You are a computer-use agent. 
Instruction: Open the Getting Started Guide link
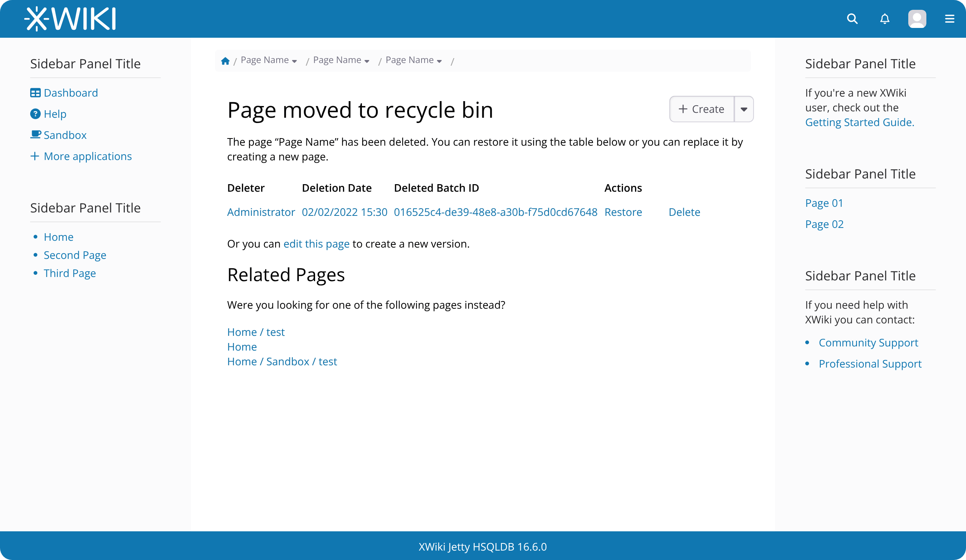tap(860, 122)
